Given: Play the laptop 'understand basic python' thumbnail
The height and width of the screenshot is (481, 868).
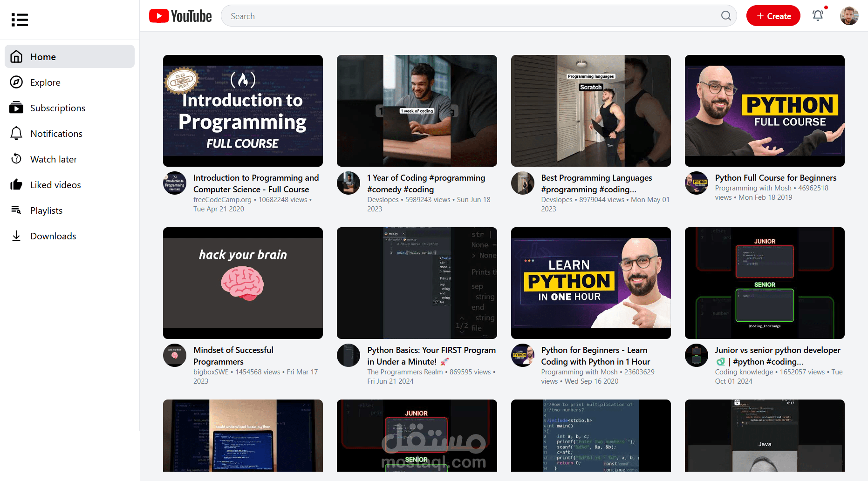Looking at the screenshot, I should click(x=243, y=436).
